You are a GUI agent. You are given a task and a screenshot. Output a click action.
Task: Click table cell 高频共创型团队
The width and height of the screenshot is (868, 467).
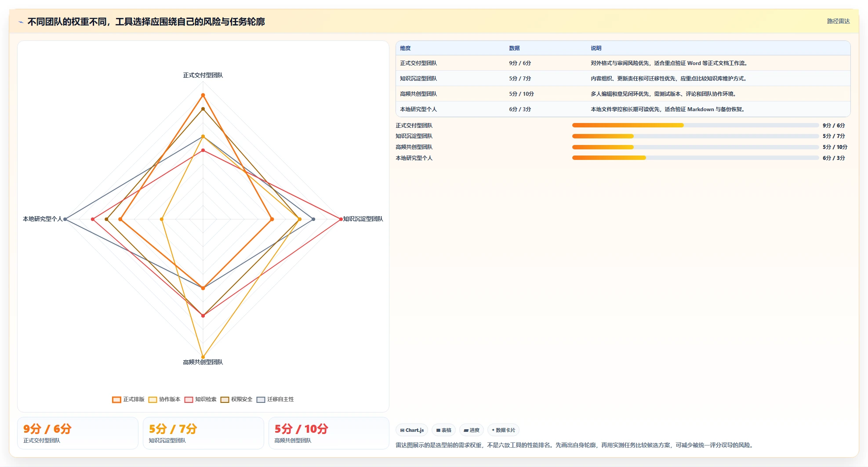click(x=418, y=94)
